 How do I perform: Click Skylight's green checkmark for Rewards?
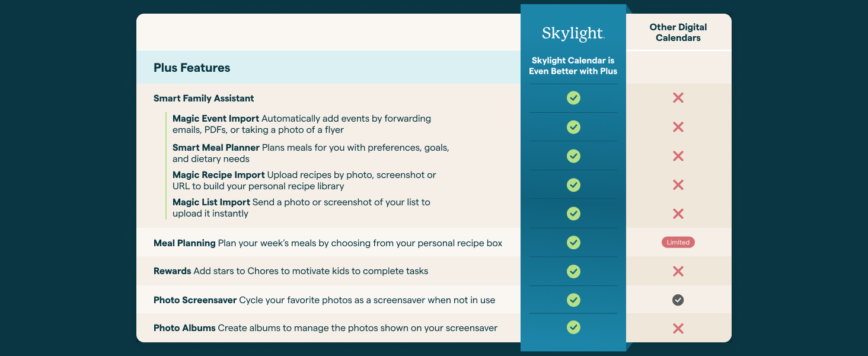[x=573, y=271]
